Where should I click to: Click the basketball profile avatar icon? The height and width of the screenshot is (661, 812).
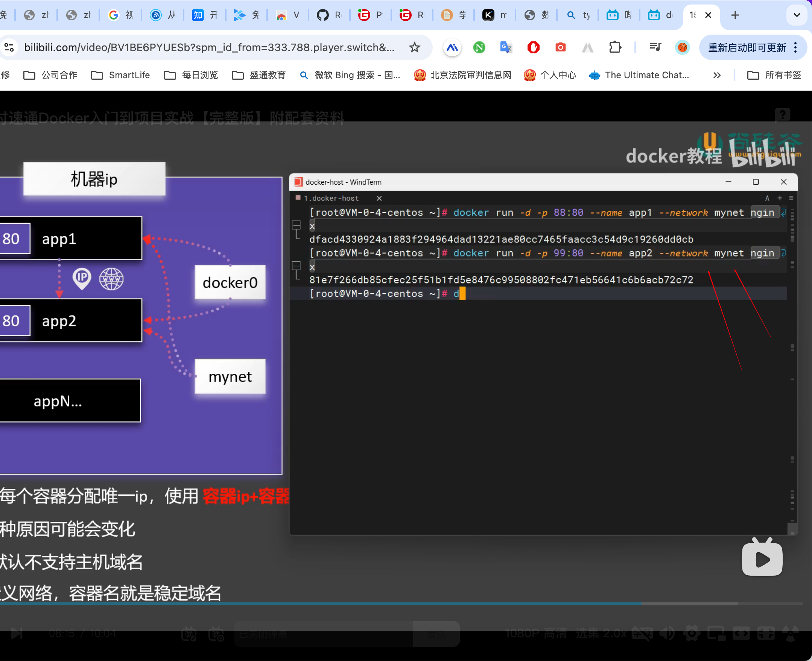coord(682,48)
